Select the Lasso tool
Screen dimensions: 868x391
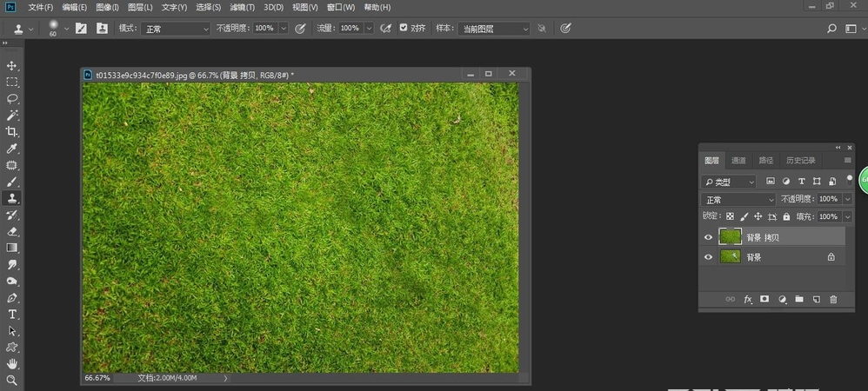coord(12,98)
